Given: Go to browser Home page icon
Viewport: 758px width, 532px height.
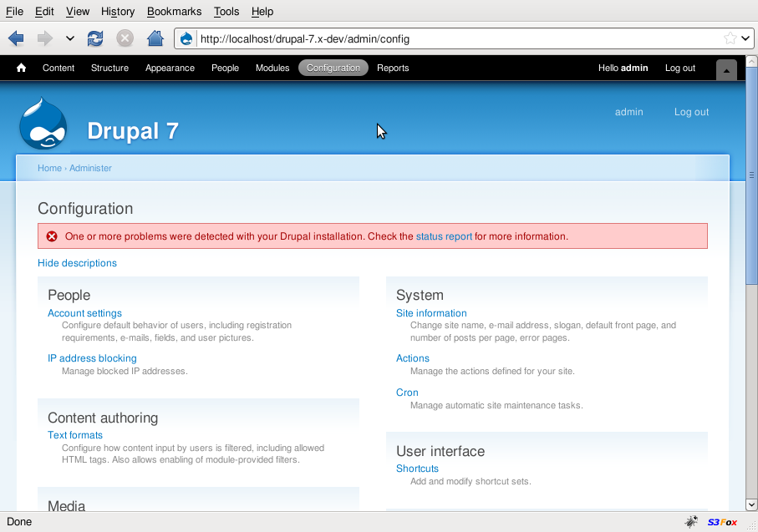Looking at the screenshot, I should point(155,38).
